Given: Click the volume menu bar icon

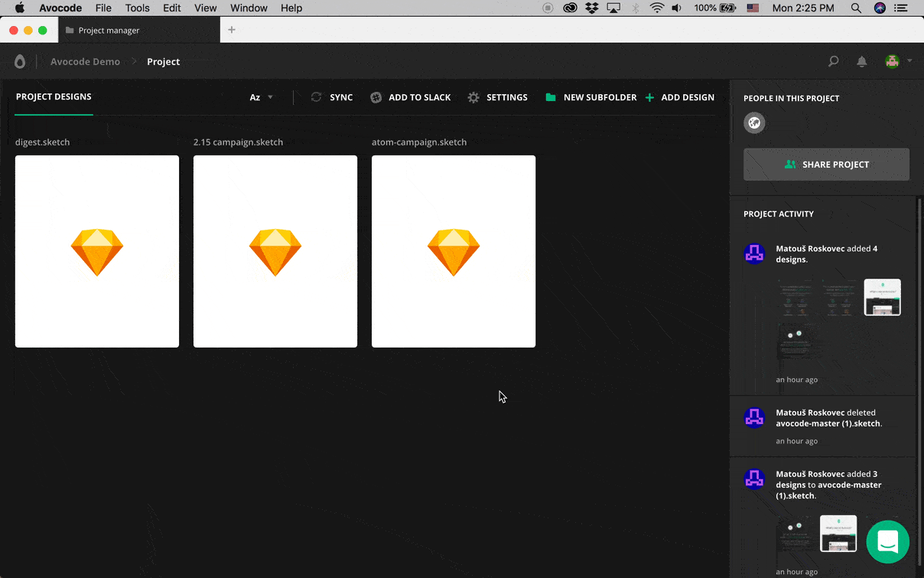Looking at the screenshot, I should pyautogui.click(x=677, y=8).
